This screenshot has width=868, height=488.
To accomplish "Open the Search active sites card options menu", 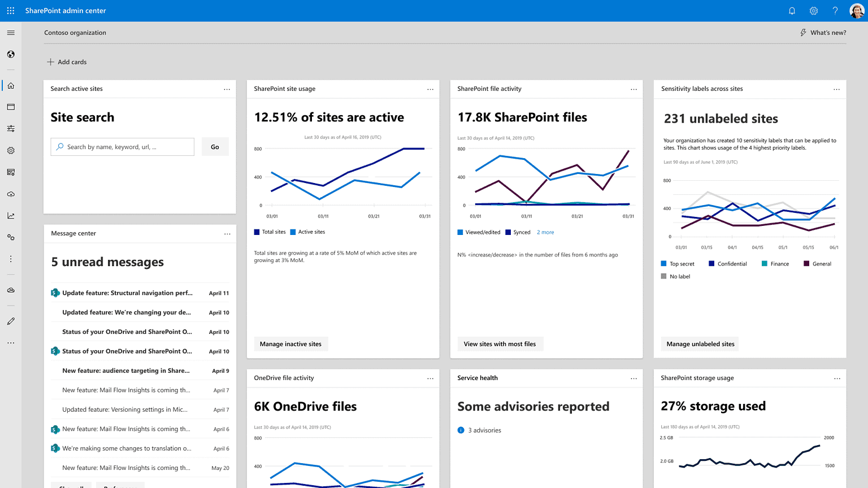I will pos(227,89).
